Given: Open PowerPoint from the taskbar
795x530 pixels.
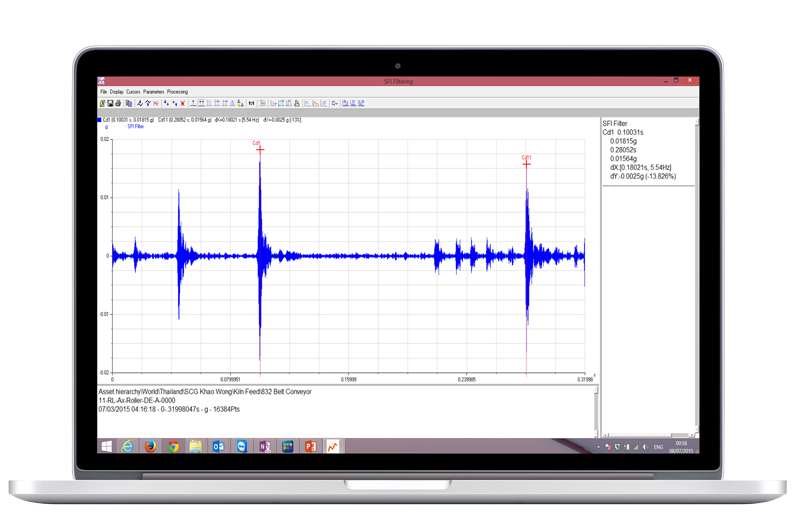Looking at the screenshot, I should tap(310, 446).
